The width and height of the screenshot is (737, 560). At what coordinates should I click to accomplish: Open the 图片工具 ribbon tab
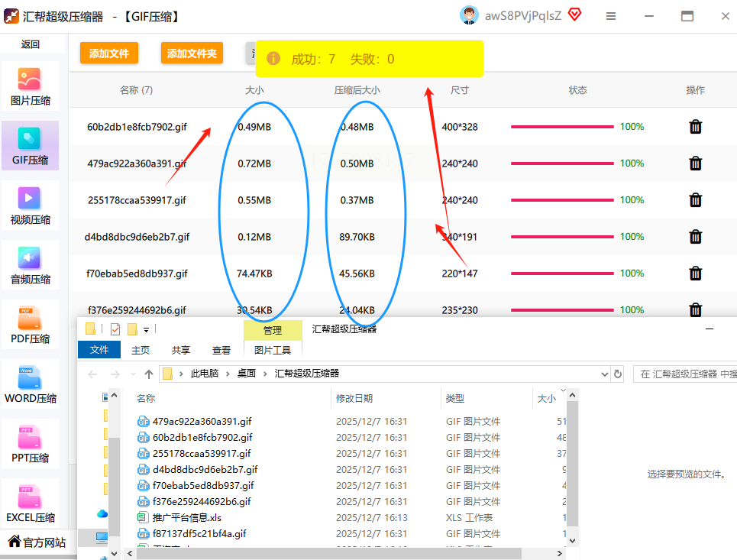pyautogui.click(x=273, y=351)
